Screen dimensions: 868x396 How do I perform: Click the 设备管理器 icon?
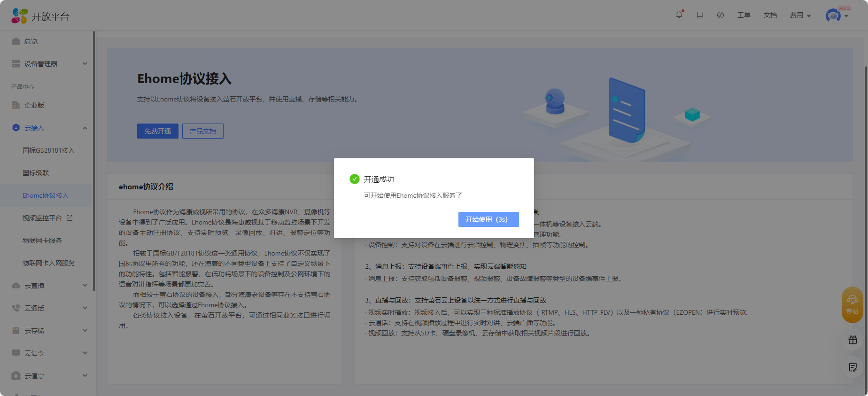16,64
